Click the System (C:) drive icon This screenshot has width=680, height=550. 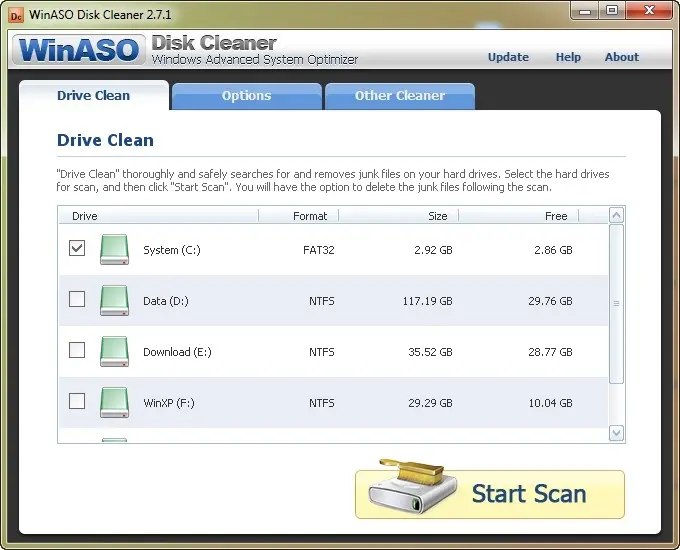pos(114,249)
